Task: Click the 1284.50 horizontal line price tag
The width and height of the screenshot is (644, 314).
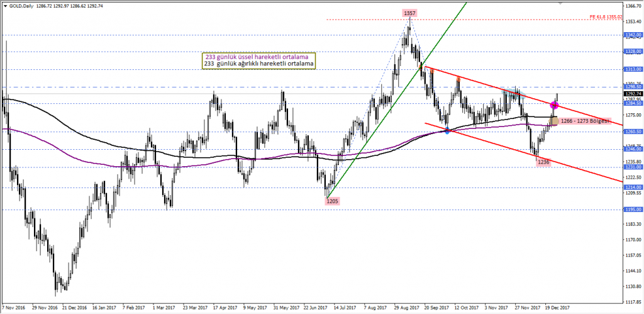Action: pos(633,104)
